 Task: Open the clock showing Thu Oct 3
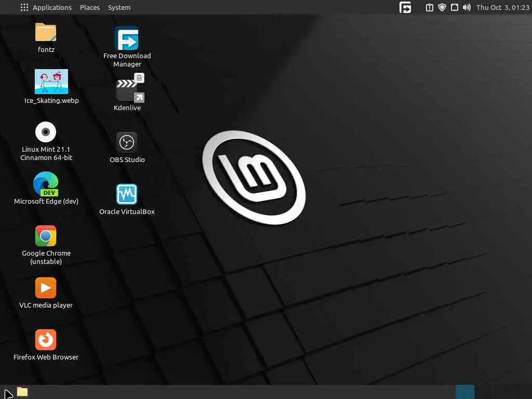[x=503, y=7]
